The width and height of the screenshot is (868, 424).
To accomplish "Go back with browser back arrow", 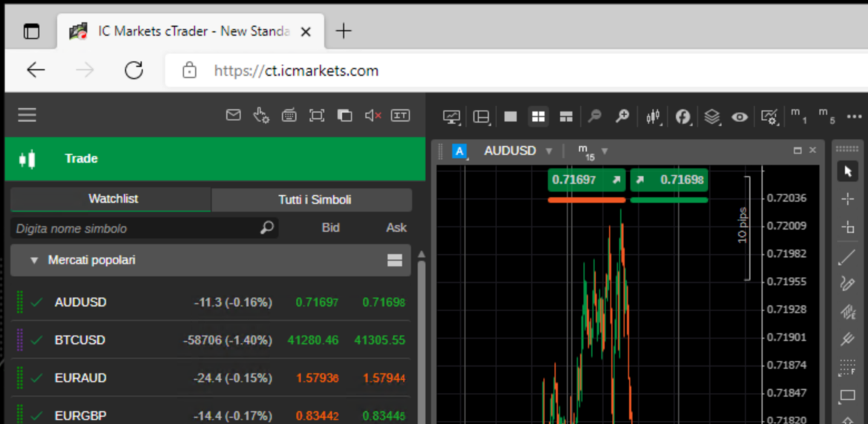I will pos(36,71).
